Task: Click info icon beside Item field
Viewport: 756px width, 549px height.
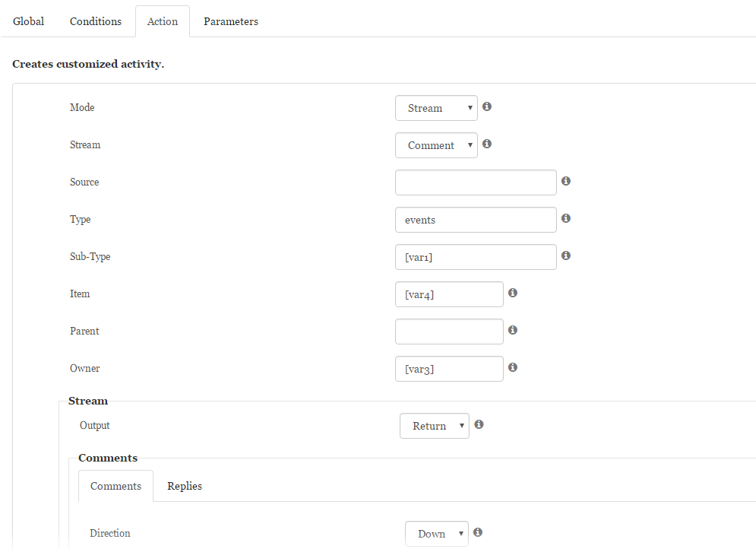Action: click(x=513, y=293)
